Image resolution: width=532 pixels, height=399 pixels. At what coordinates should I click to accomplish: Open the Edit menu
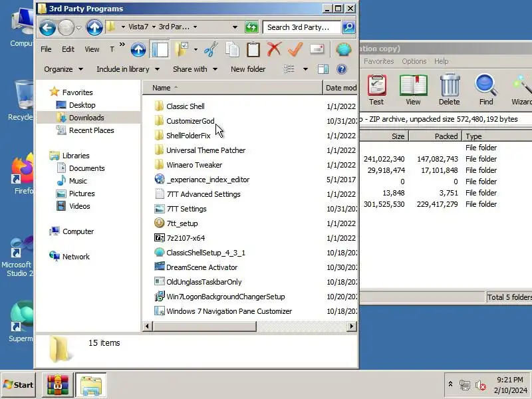click(68, 49)
